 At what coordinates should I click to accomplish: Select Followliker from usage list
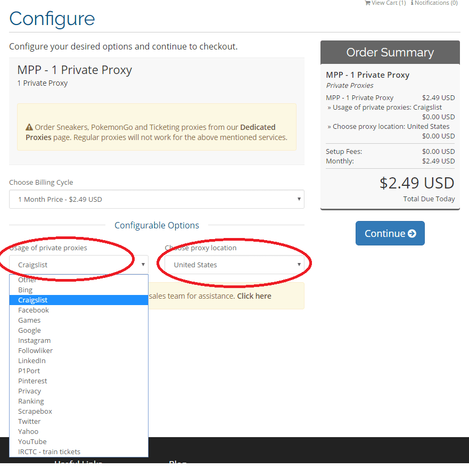point(79,351)
